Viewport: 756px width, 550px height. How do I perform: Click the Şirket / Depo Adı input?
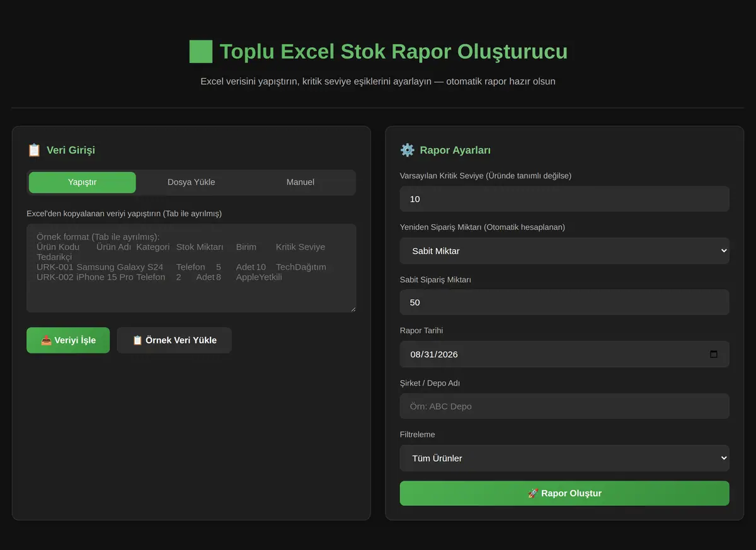[564, 406]
